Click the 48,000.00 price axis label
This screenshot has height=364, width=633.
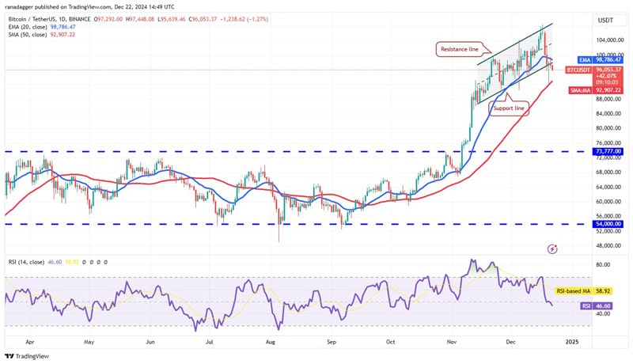coord(608,246)
